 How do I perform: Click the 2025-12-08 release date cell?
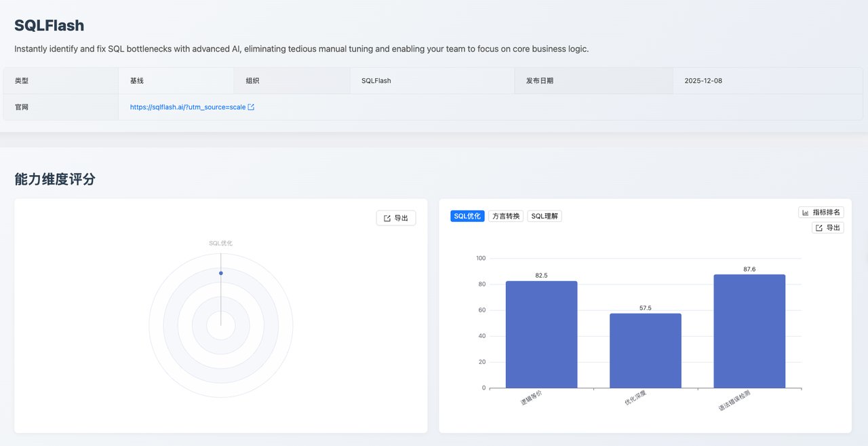point(703,81)
